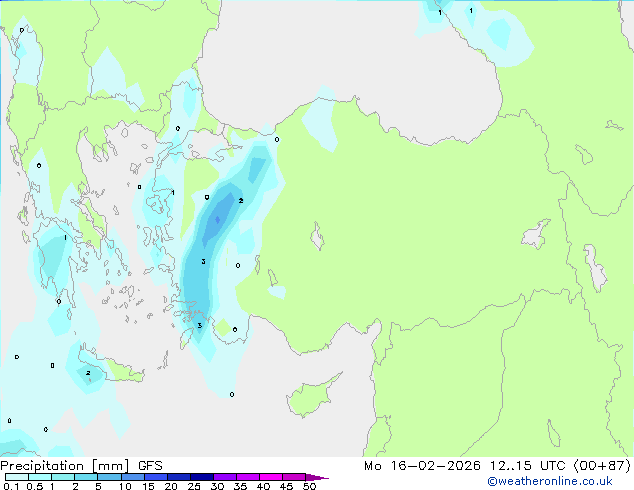Image resolution: width=634 pixels, height=490 pixels.
Task: Pick the 15–20 mm legend swatch
Action: click(155, 477)
